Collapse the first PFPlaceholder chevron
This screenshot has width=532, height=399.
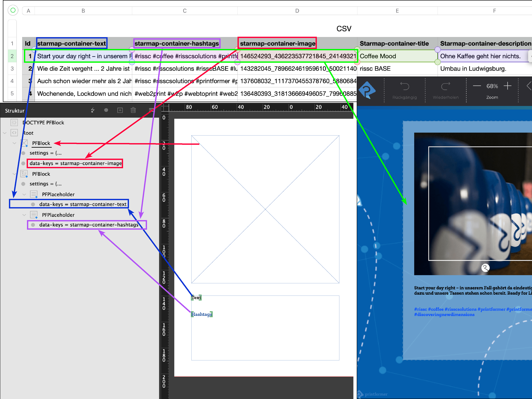[x=24, y=194]
